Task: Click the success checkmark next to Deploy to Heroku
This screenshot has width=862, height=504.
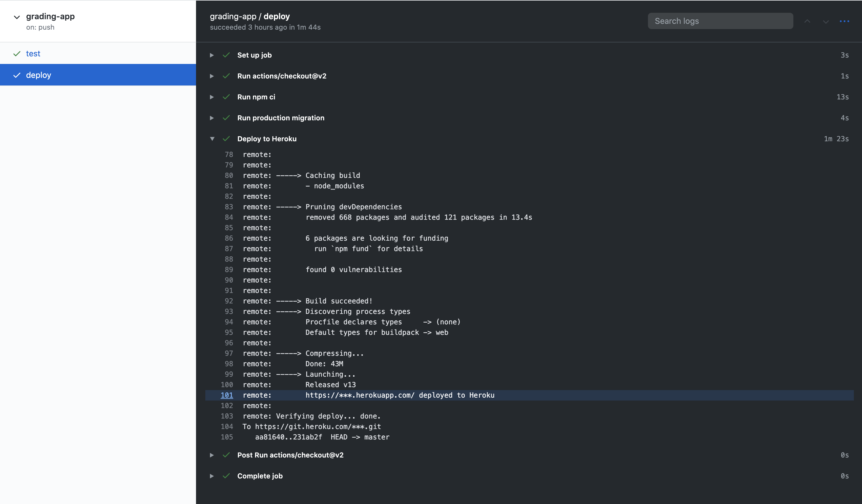Action: 226,139
